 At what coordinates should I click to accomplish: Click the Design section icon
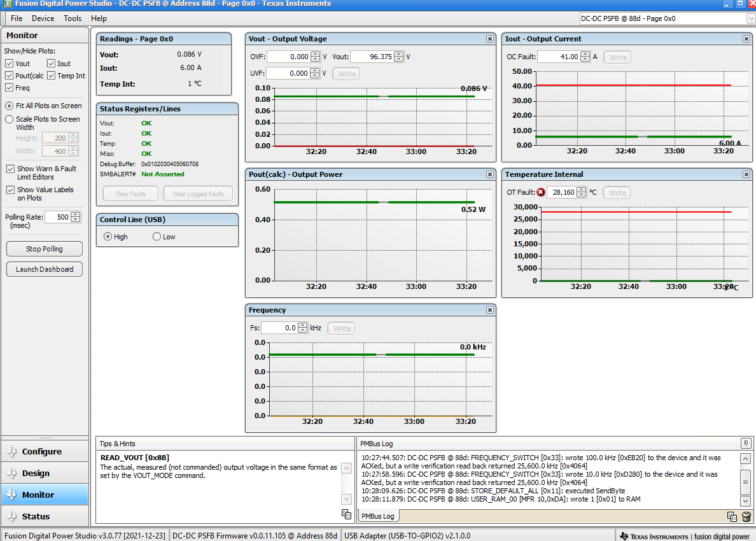tap(11, 473)
